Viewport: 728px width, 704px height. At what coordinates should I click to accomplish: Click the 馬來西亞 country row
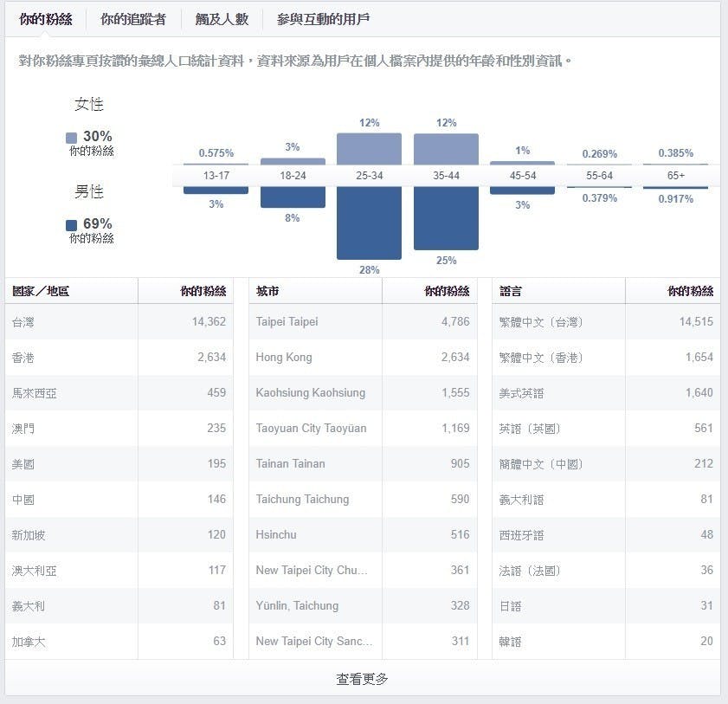tap(119, 393)
